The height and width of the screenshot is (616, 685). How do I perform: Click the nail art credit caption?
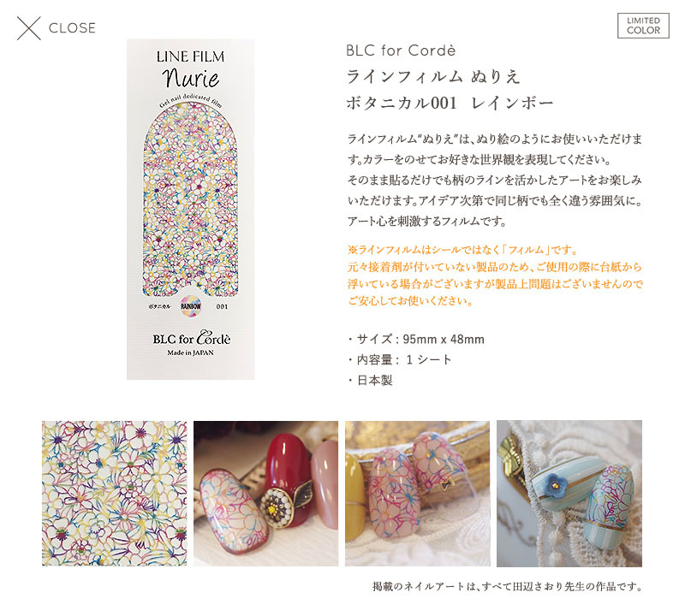[x=507, y=586]
